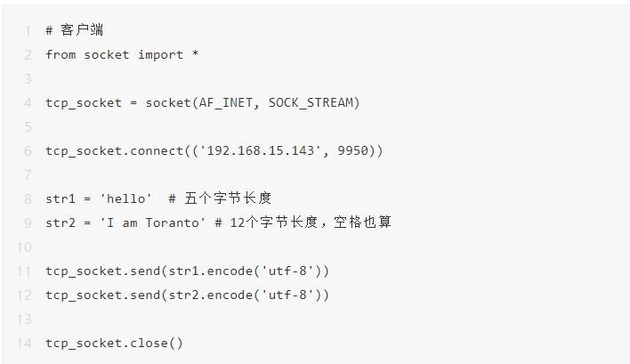Click the 'tcp_socket.close()' line
630x364 pixels.
coord(114,343)
